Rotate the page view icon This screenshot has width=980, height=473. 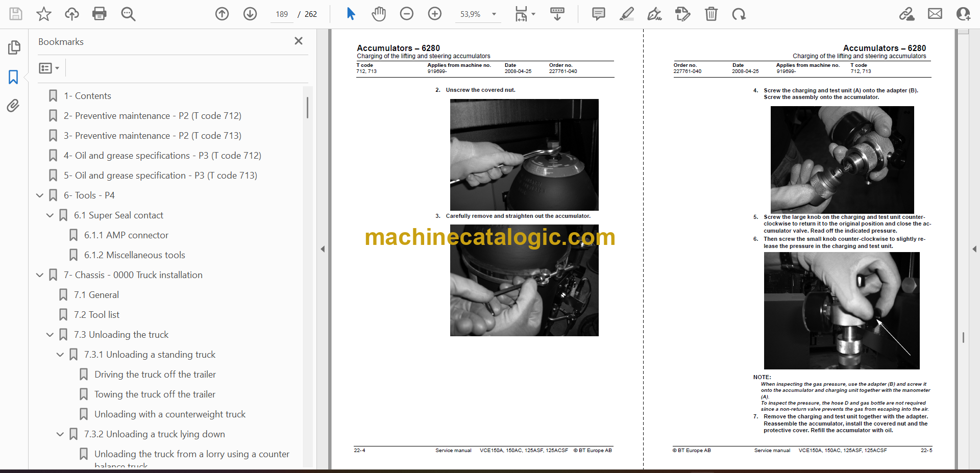tap(739, 14)
